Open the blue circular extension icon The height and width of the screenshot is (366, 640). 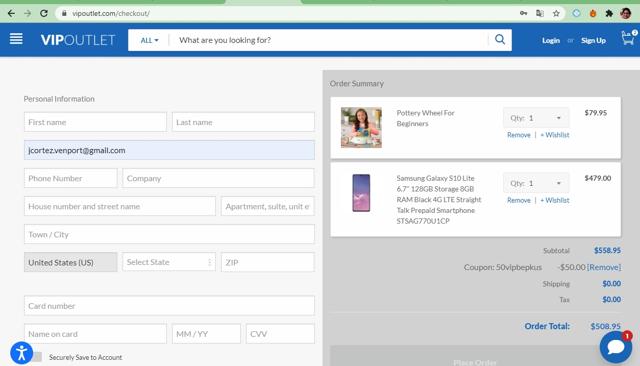point(576,13)
